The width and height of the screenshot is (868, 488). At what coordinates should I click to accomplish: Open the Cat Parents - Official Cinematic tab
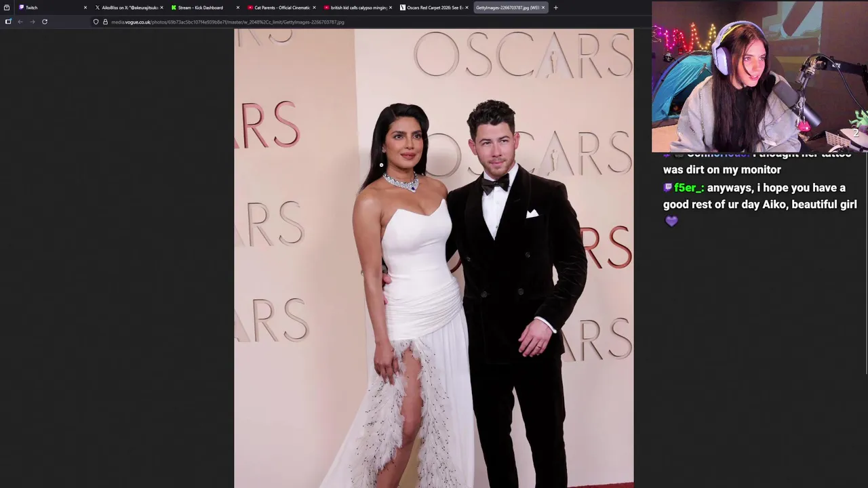coord(282,7)
